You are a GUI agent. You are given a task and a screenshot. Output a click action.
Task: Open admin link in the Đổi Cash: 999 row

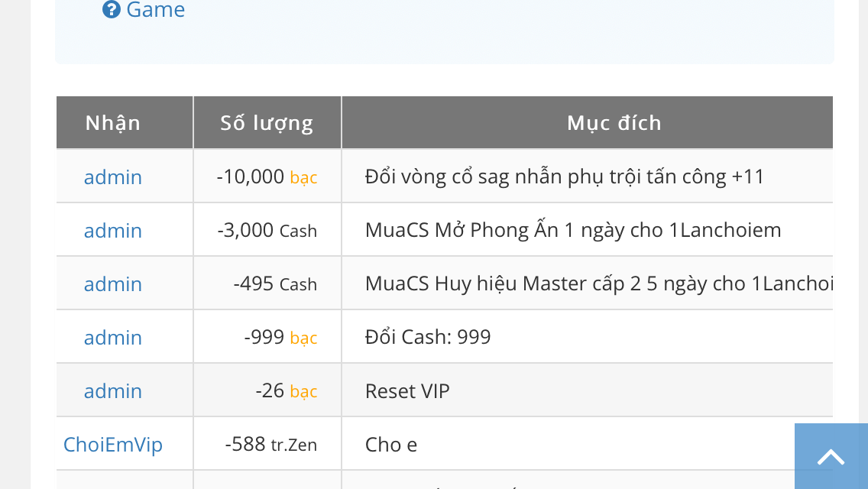(x=113, y=338)
